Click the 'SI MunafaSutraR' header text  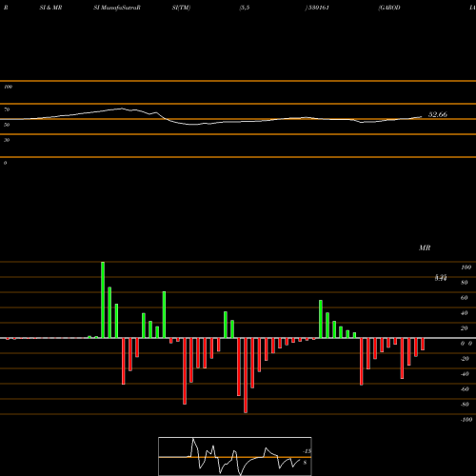pyautogui.click(x=117, y=8)
